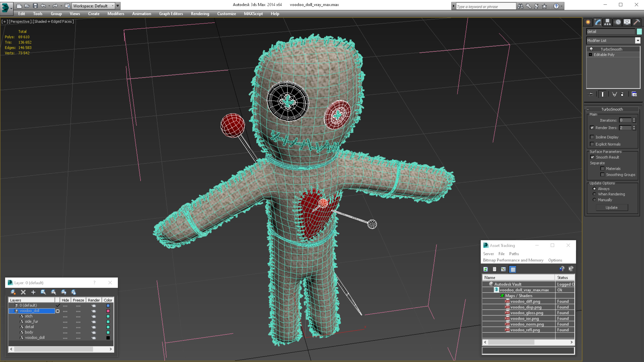Add selected objects to layer plus icon
The image size is (644, 362).
(x=33, y=292)
